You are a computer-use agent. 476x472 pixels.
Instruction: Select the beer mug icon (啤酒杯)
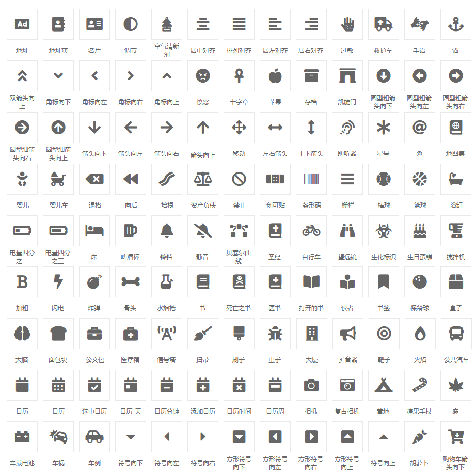point(131,231)
